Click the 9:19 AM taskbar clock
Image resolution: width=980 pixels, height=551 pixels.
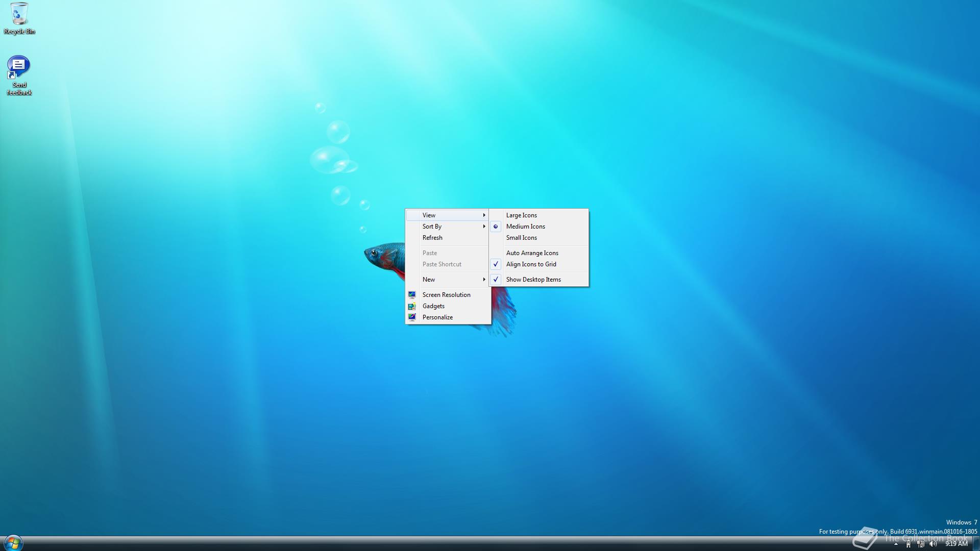pos(956,544)
